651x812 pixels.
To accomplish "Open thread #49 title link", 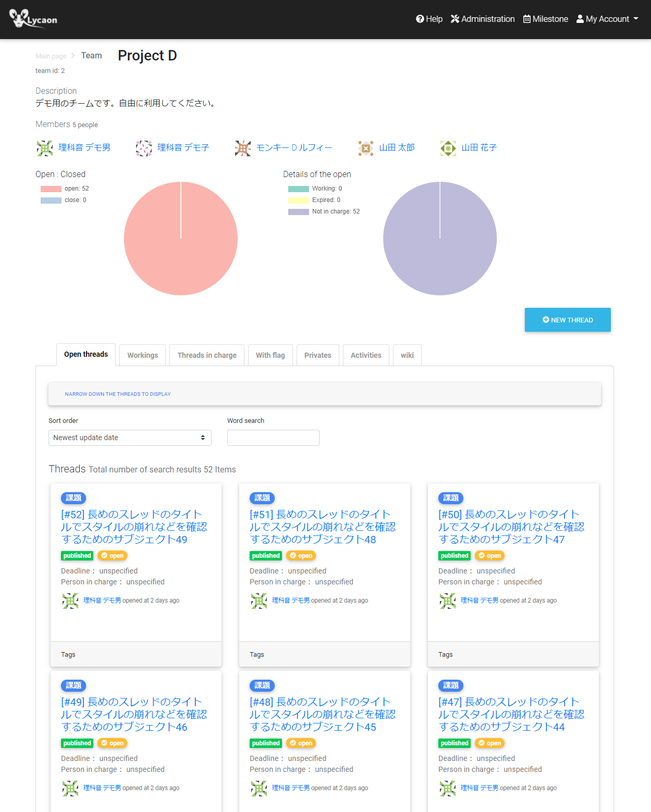I will click(134, 714).
